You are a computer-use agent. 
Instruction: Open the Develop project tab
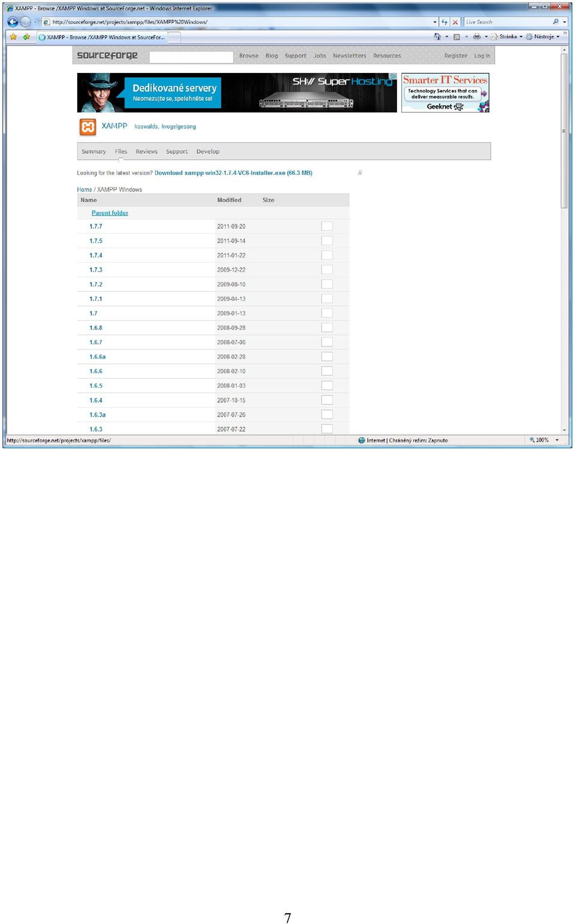[208, 152]
